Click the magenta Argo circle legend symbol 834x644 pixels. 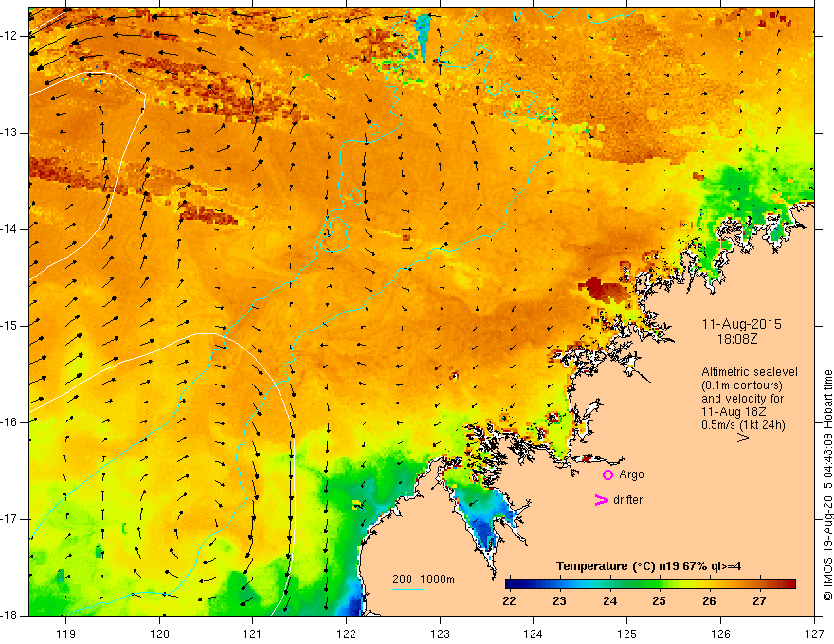[x=607, y=474]
